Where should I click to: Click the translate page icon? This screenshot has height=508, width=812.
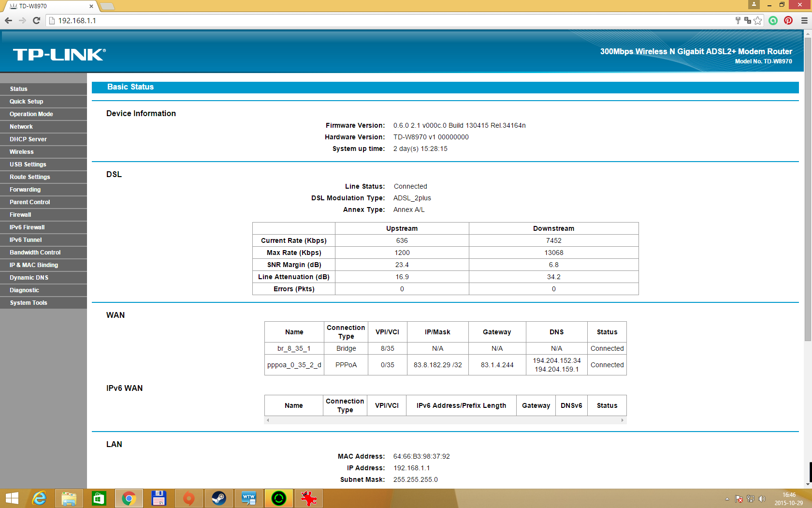[x=748, y=20]
